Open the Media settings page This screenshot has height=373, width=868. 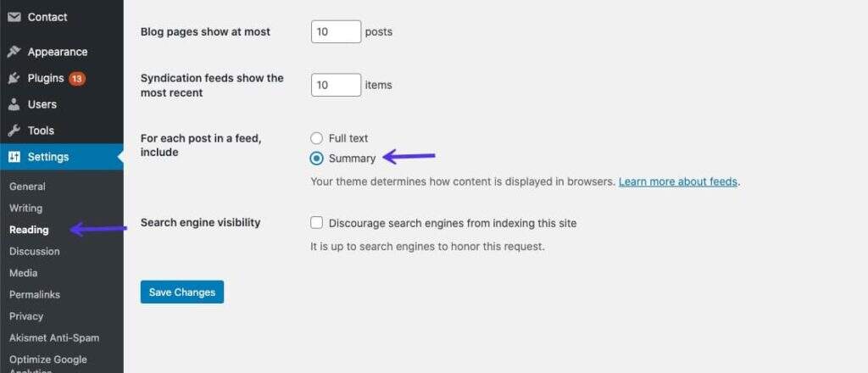coord(23,273)
